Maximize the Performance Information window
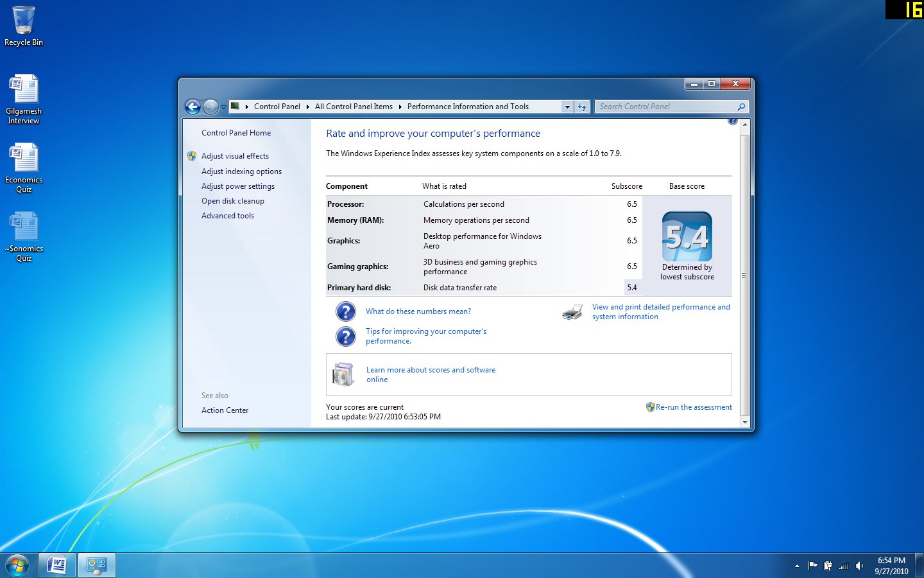Screen dimensions: 924x578 (712, 83)
